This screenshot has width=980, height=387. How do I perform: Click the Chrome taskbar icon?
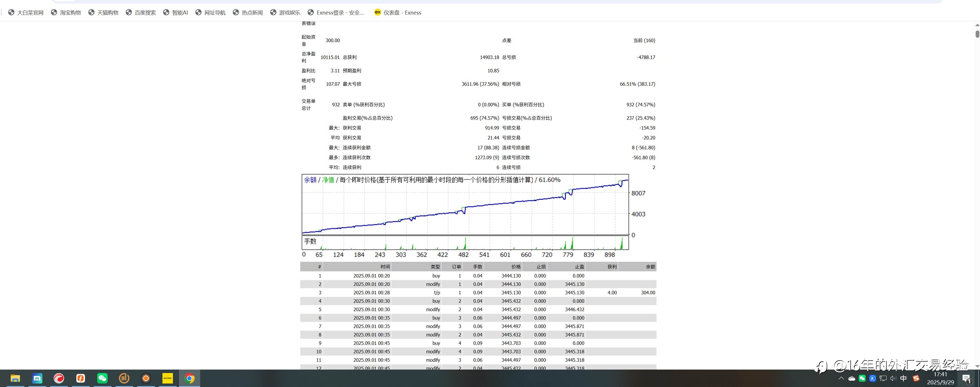(x=189, y=378)
